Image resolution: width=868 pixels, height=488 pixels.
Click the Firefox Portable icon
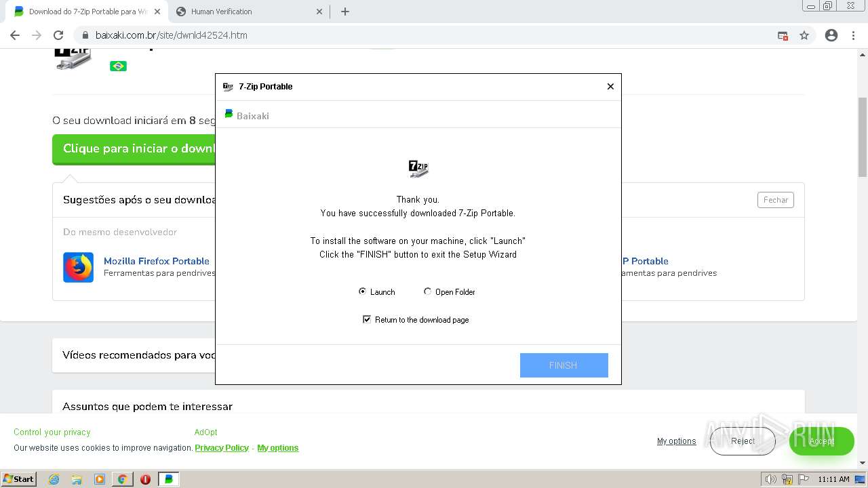pos(78,267)
